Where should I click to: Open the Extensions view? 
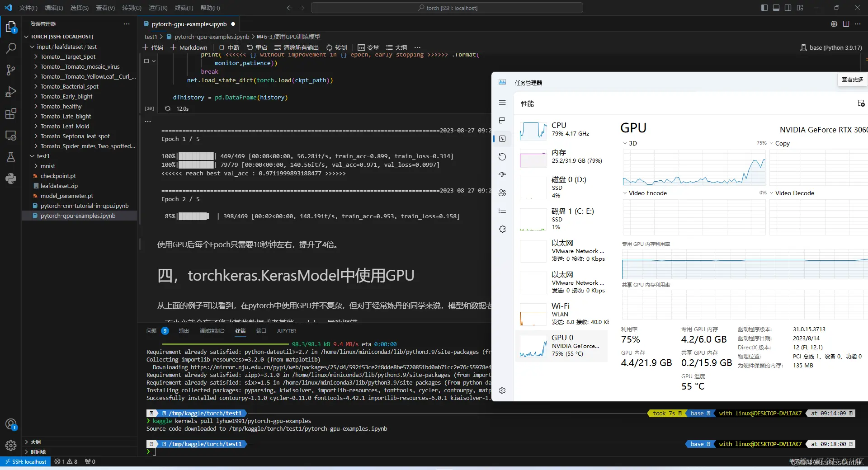tap(11, 113)
